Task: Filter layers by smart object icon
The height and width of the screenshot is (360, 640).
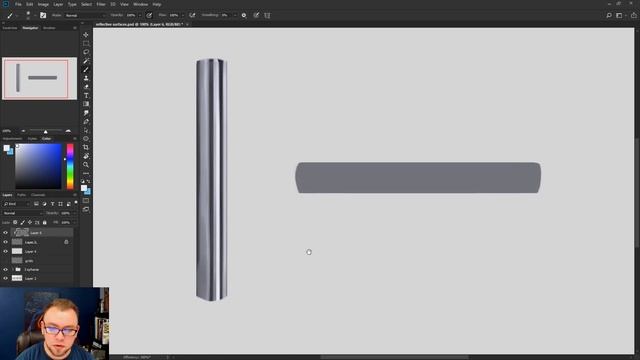Action: pyautogui.click(x=68, y=204)
